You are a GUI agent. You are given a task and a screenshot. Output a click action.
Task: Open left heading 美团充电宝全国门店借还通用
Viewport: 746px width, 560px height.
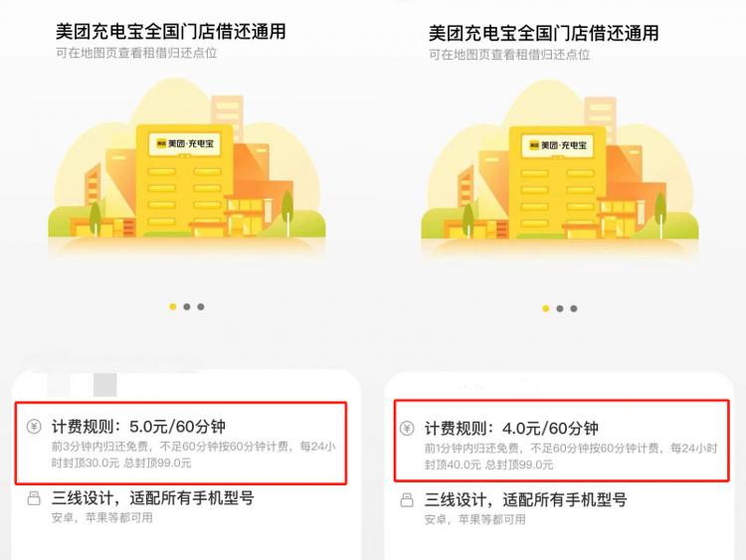point(171,32)
